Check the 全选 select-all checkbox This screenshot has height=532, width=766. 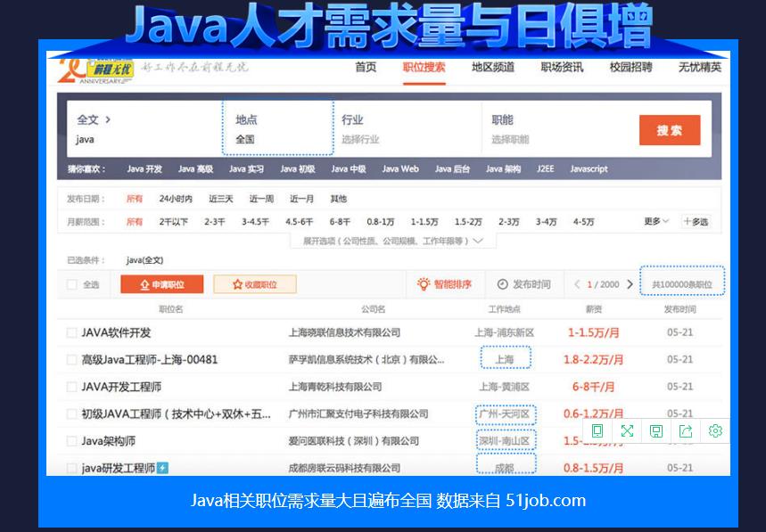click(x=71, y=284)
